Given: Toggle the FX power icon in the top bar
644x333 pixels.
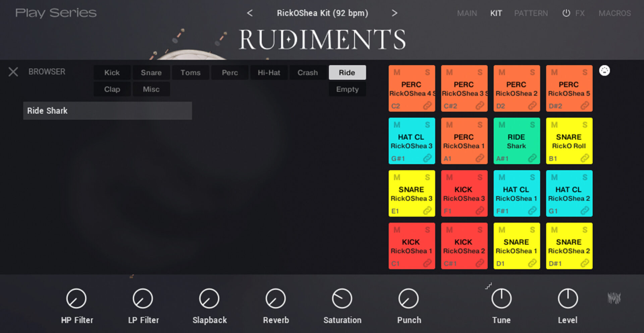Looking at the screenshot, I should click(566, 13).
